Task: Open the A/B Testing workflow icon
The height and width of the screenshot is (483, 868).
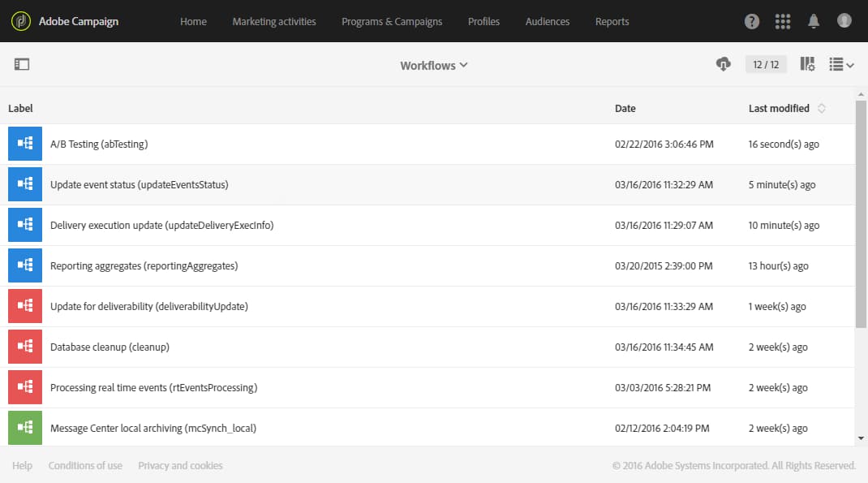Action: (x=24, y=144)
